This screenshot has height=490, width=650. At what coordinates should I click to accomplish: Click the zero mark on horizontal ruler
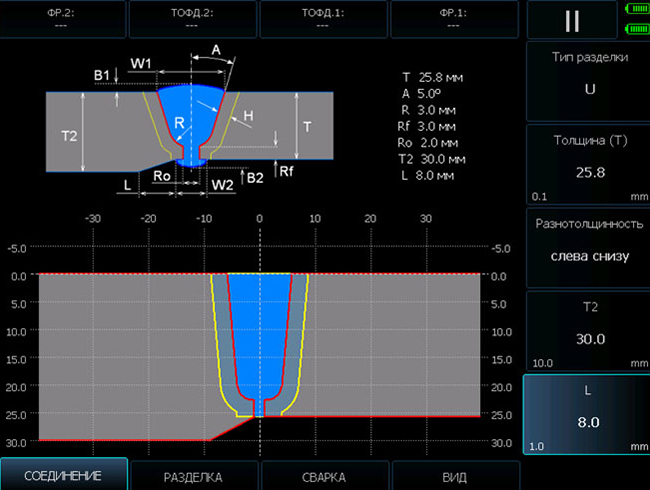tap(260, 219)
